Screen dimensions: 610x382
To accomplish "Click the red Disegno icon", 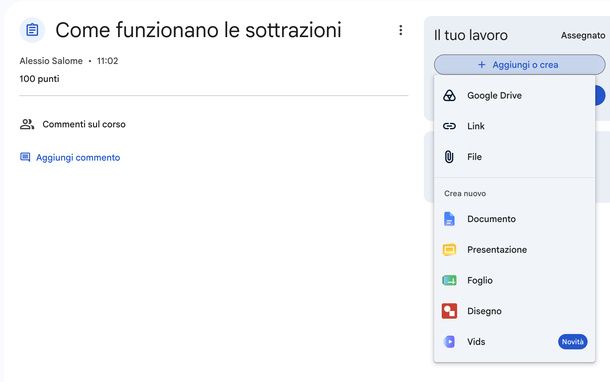I will tap(449, 311).
